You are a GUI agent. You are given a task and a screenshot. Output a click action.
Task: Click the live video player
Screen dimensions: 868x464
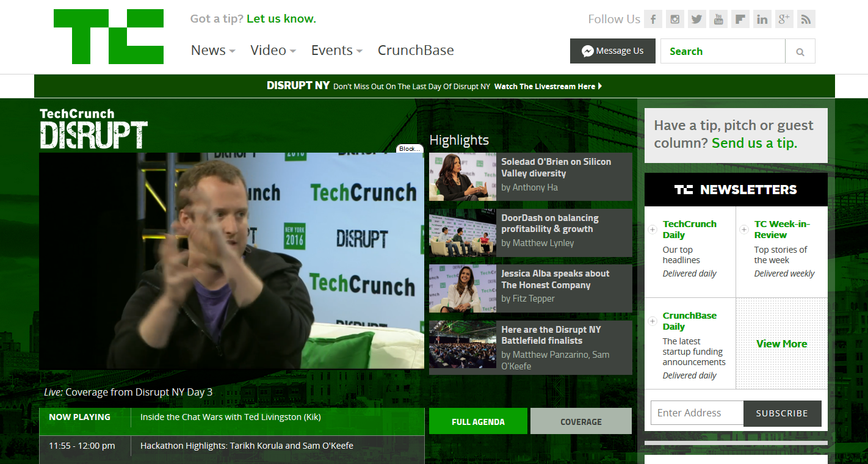231,261
